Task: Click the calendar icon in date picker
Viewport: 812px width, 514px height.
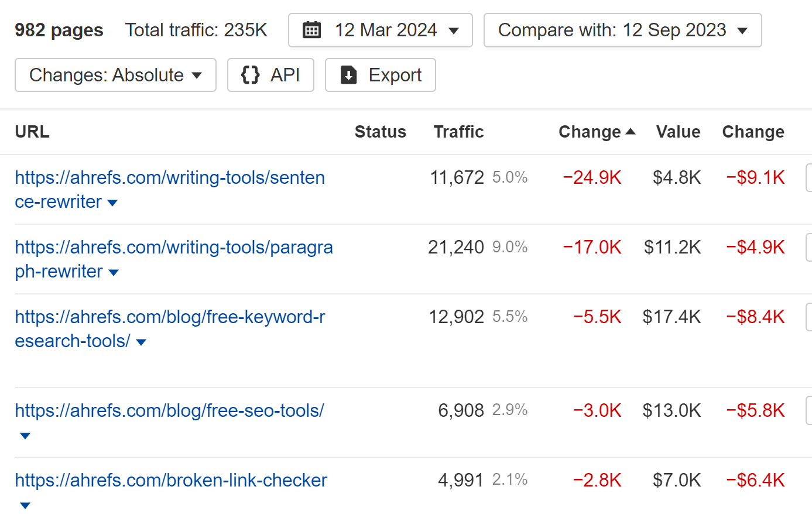Action: pos(312,29)
